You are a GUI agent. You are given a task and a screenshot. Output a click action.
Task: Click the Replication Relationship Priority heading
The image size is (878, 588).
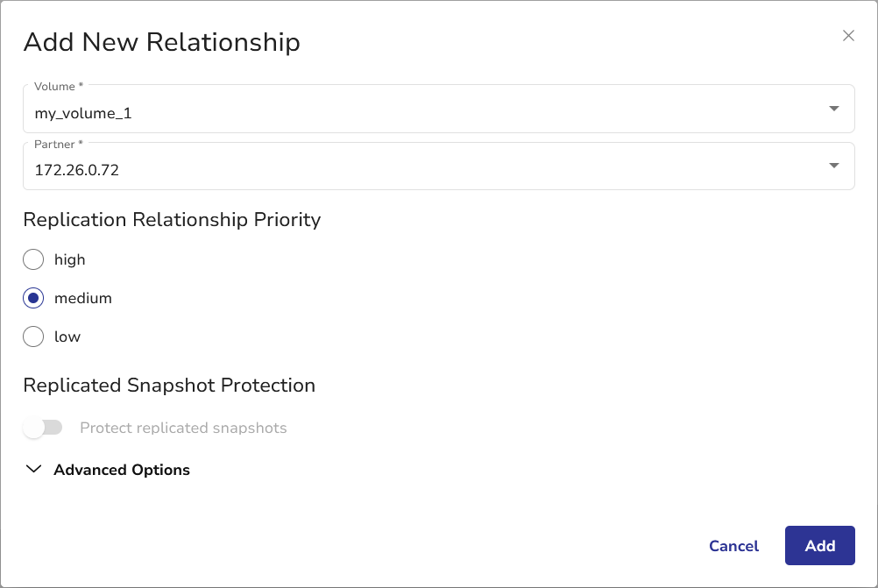[x=172, y=219]
